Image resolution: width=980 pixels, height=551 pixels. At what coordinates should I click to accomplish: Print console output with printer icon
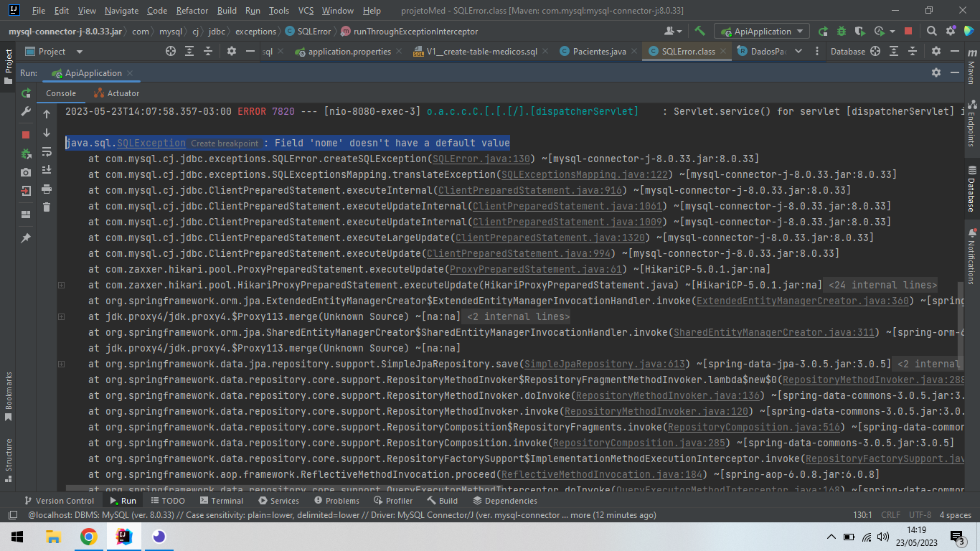click(47, 189)
